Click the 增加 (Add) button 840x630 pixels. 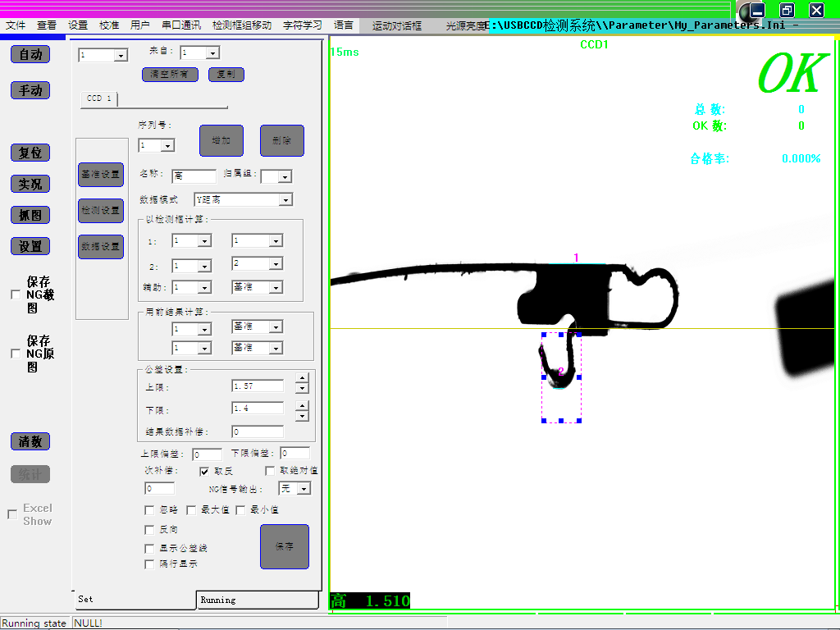click(221, 141)
